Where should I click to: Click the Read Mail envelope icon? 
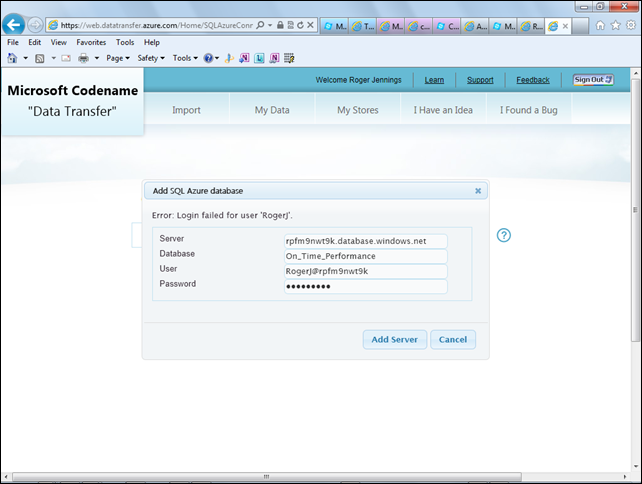point(66,58)
